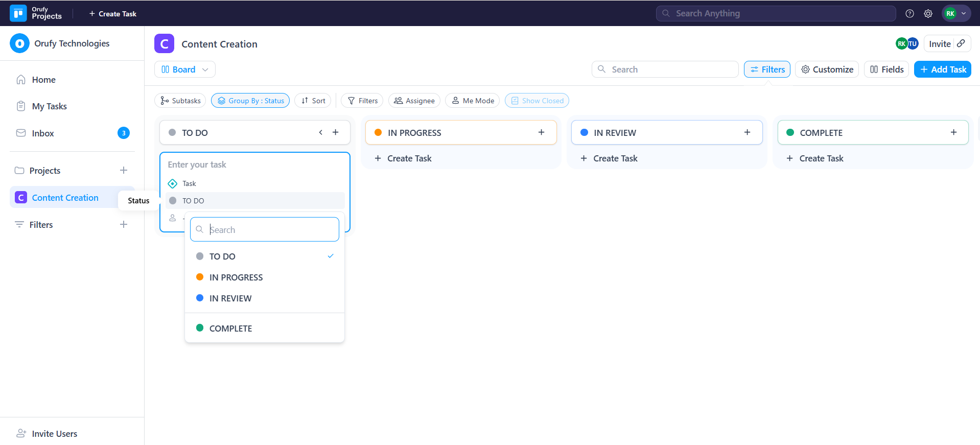Image resolution: width=980 pixels, height=445 pixels.
Task: Open the Board view dropdown
Action: 184,69
